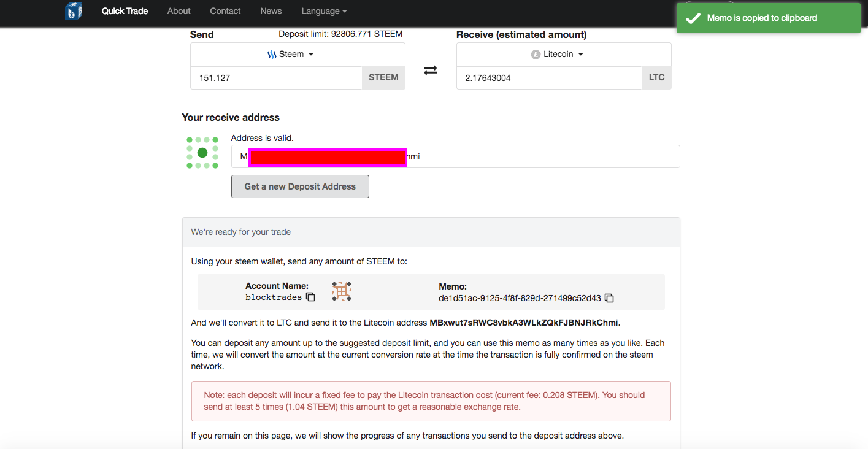Image resolution: width=868 pixels, height=449 pixels.
Task: Edit the send amount 151.127 field
Action: (x=277, y=78)
